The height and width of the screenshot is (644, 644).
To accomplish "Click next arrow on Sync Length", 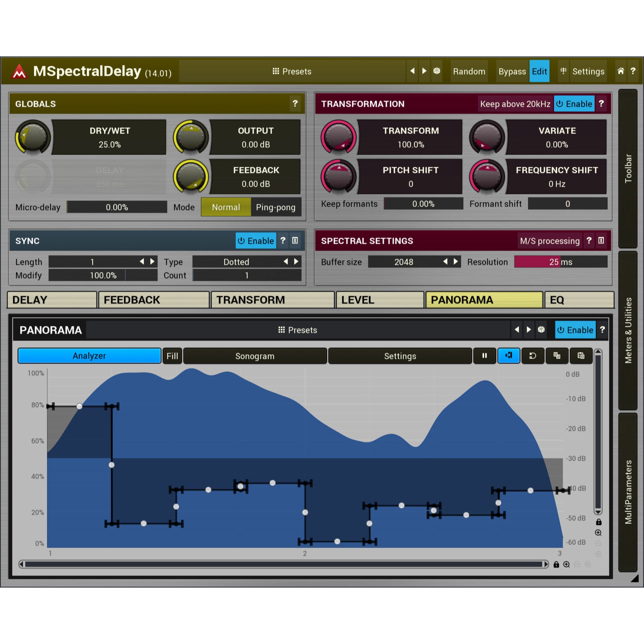I will 152,262.
